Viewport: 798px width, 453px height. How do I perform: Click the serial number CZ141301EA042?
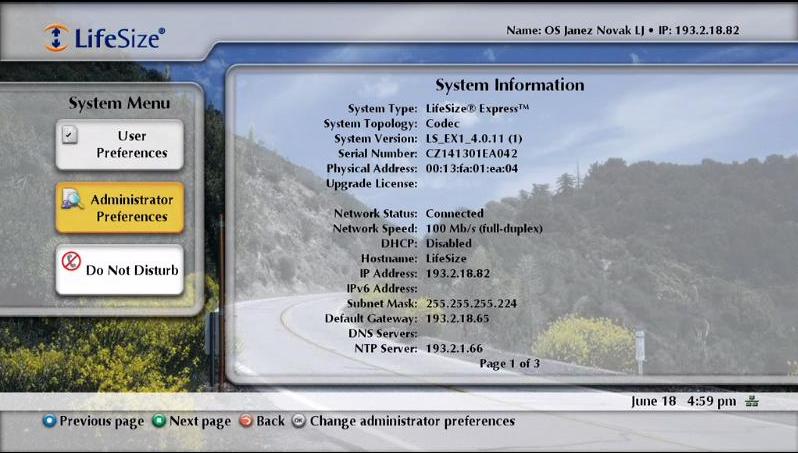471,153
